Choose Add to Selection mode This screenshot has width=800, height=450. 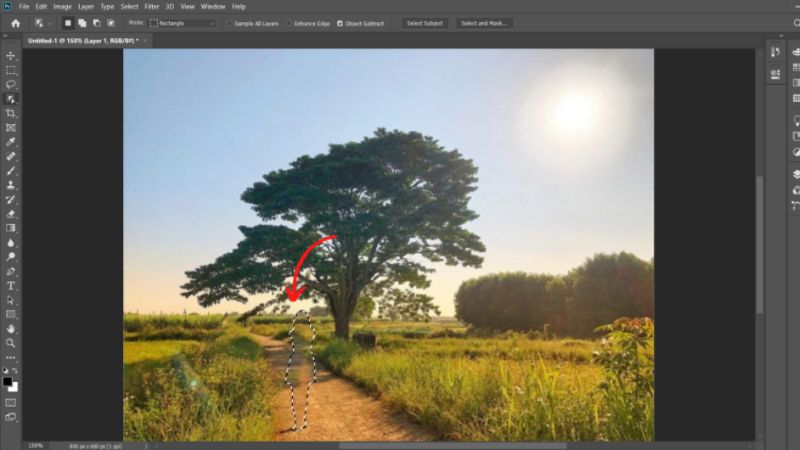pyautogui.click(x=82, y=23)
